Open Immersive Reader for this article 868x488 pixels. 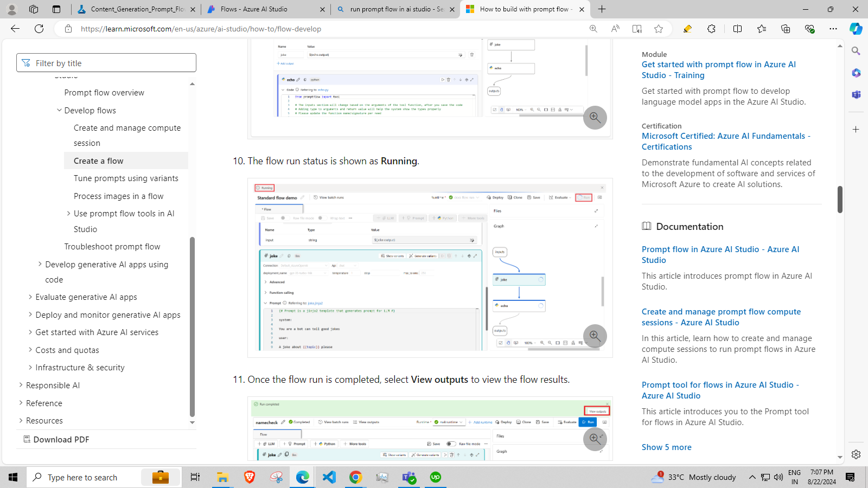(636, 29)
